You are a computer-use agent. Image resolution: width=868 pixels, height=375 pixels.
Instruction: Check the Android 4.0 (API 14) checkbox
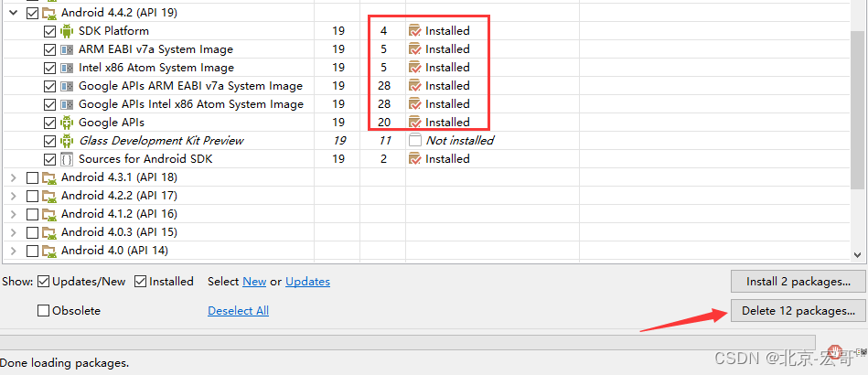click(x=32, y=251)
